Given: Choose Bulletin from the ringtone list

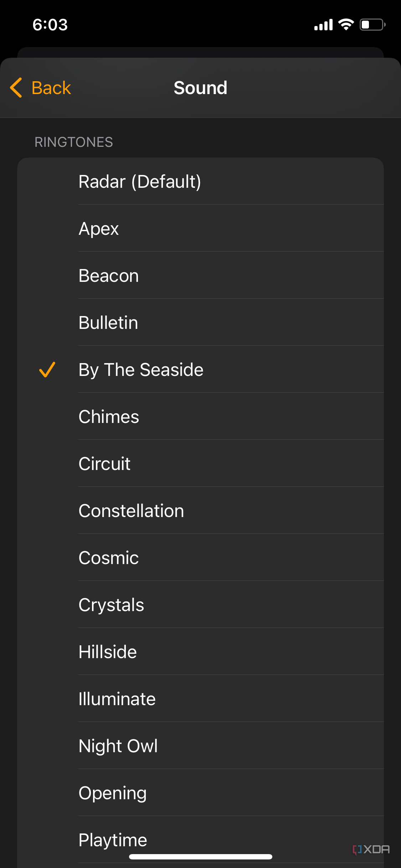Looking at the screenshot, I should tap(108, 323).
